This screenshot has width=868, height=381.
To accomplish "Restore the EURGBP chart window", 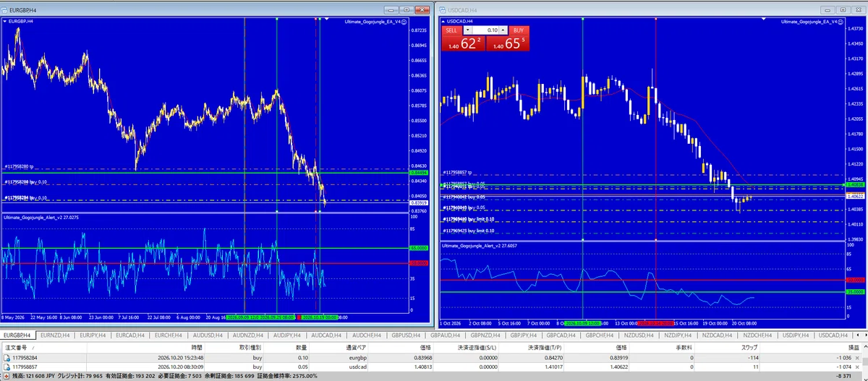I will click(407, 9).
